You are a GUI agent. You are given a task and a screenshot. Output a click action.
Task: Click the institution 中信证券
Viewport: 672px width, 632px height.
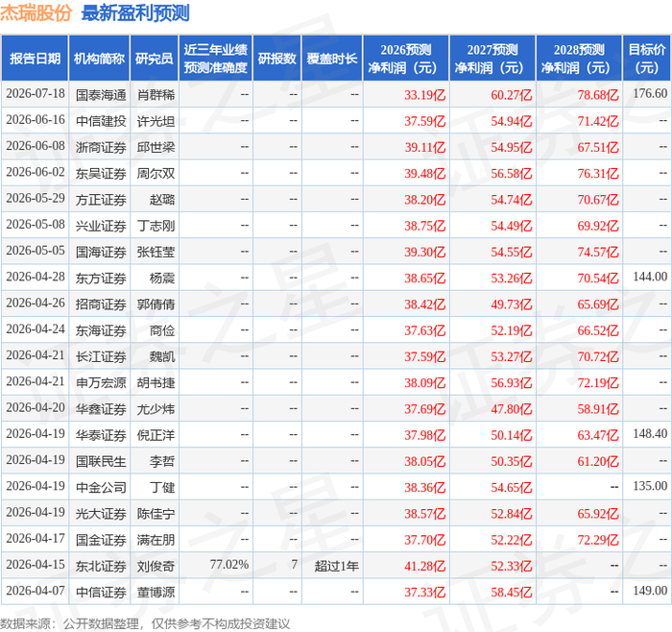101,592
